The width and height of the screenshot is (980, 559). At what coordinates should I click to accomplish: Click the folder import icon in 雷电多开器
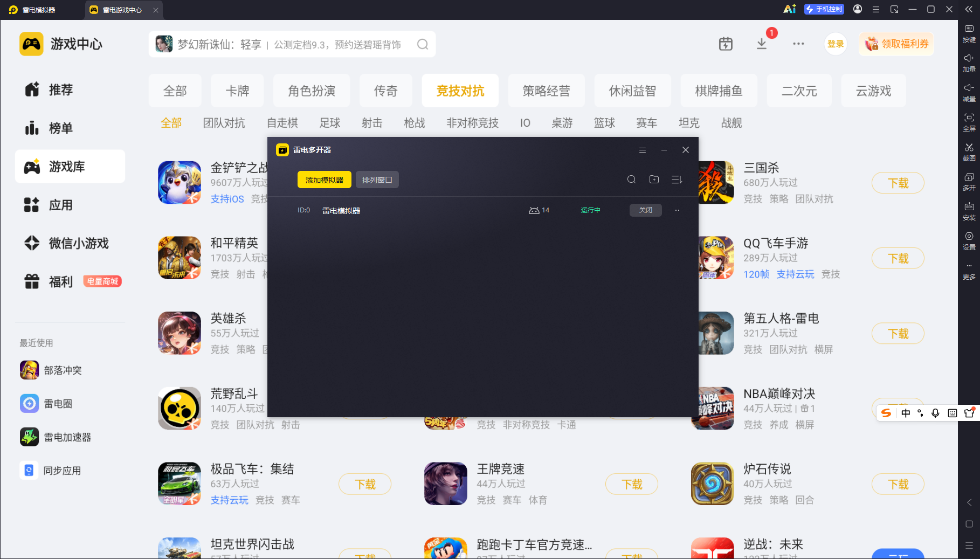point(654,180)
